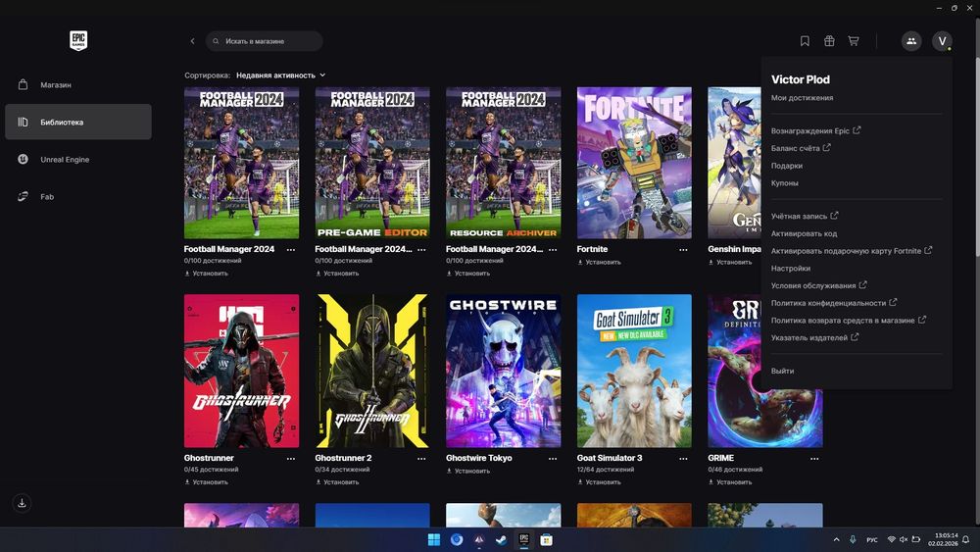Open options dots for Ghostwire Tokyo

point(553,458)
